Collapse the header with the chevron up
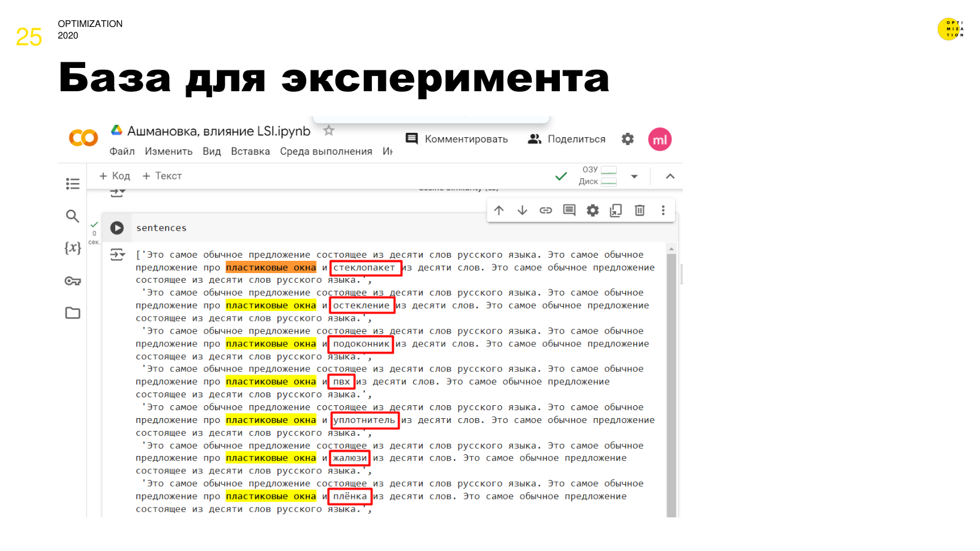The height and width of the screenshot is (551, 980). (x=670, y=176)
